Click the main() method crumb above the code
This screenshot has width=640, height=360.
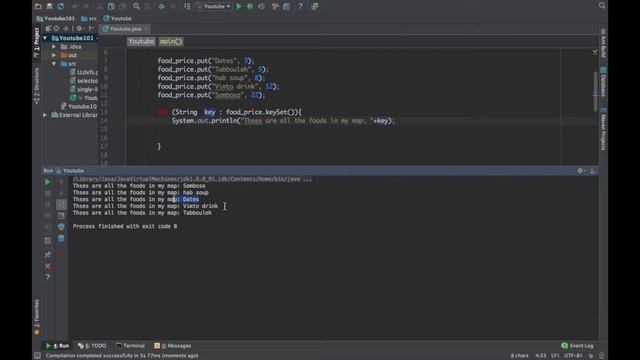click(x=171, y=42)
